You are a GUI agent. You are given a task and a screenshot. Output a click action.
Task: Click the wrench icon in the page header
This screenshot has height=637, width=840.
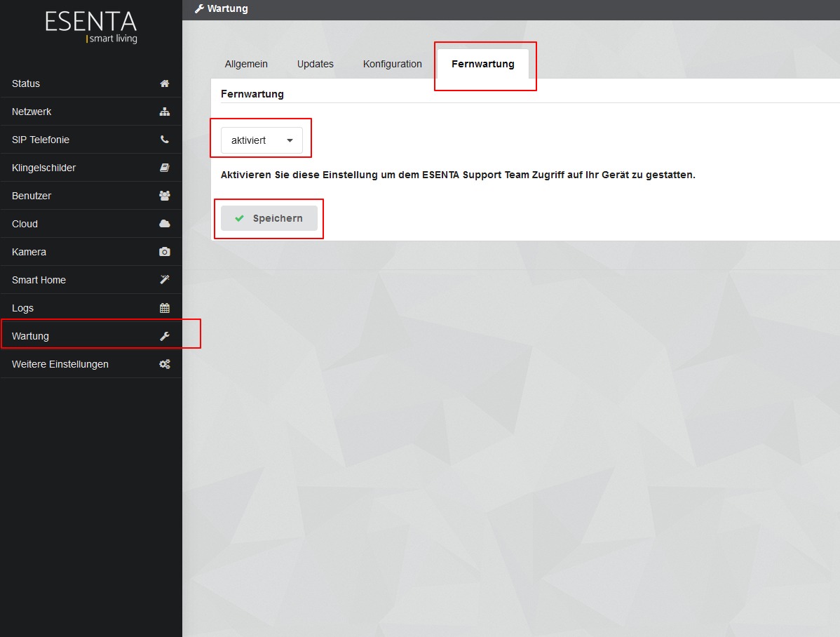tap(199, 8)
